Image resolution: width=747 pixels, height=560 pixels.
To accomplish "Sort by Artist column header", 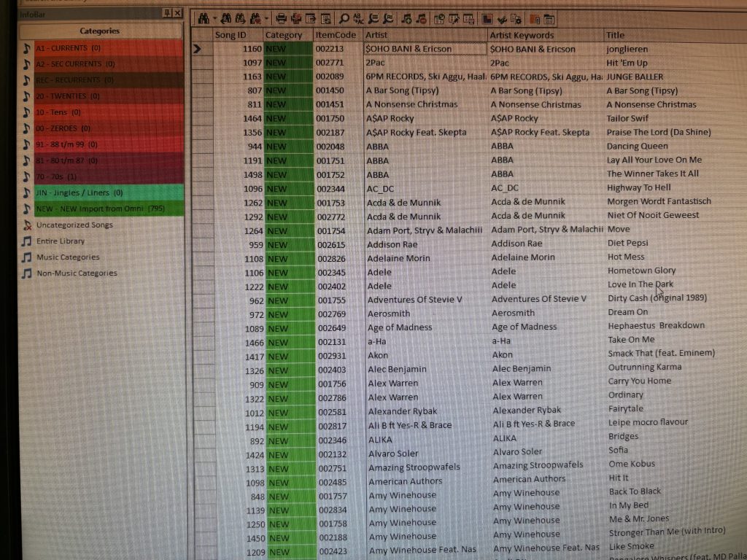I will point(425,35).
